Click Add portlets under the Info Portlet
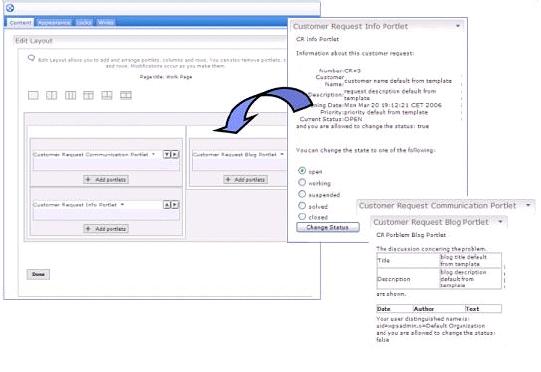This screenshot has height=372, width=541. click(x=106, y=229)
